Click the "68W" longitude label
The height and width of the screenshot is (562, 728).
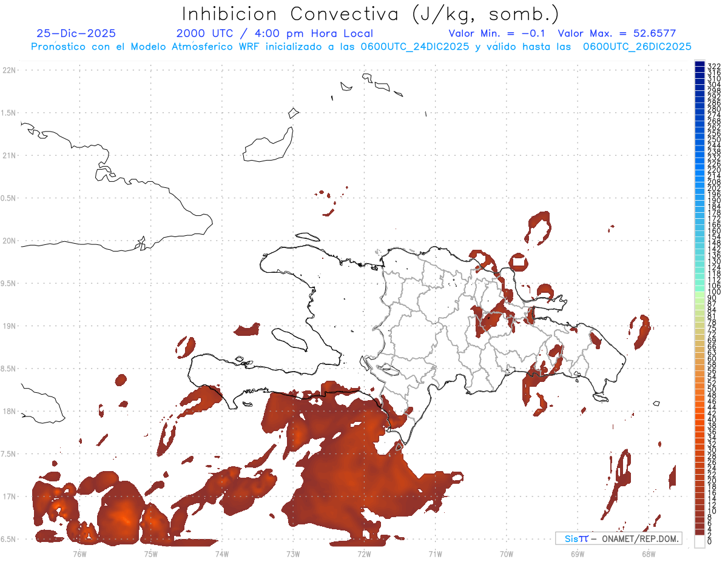[x=649, y=554]
